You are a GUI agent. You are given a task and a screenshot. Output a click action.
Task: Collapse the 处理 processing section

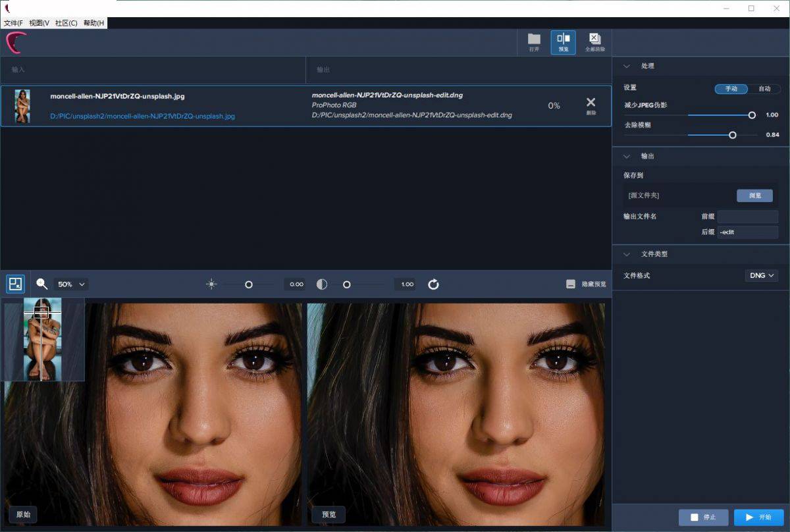click(627, 66)
